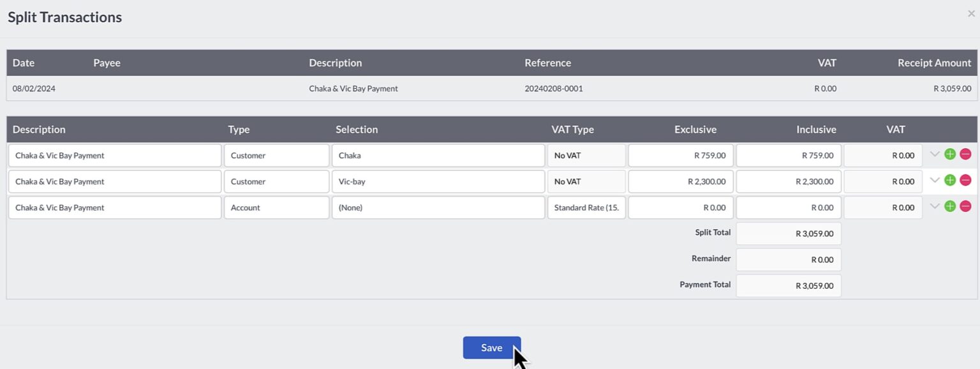Add a split line below the Account row
Viewport: 980px width, 369px height.
[x=950, y=206]
